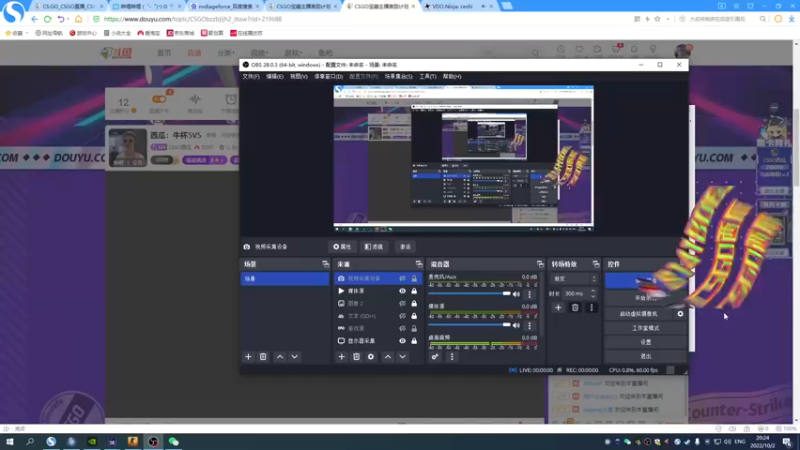Move the selected source down
Image resolution: width=800 pixels, height=450 pixels.
click(x=403, y=357)
